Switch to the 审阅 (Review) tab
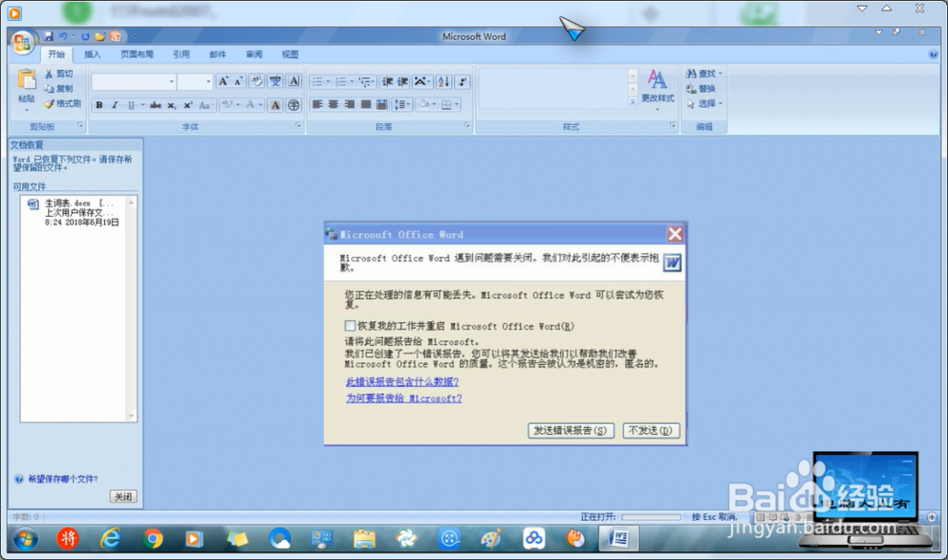 pyautogui.click(x=254, y=54)
